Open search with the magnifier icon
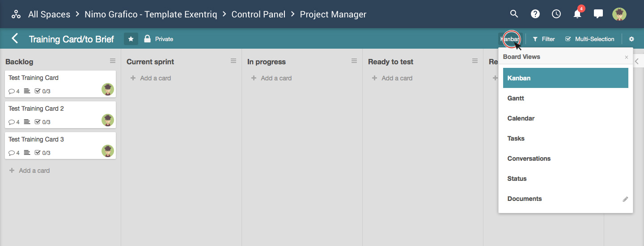 coord(514,14)
